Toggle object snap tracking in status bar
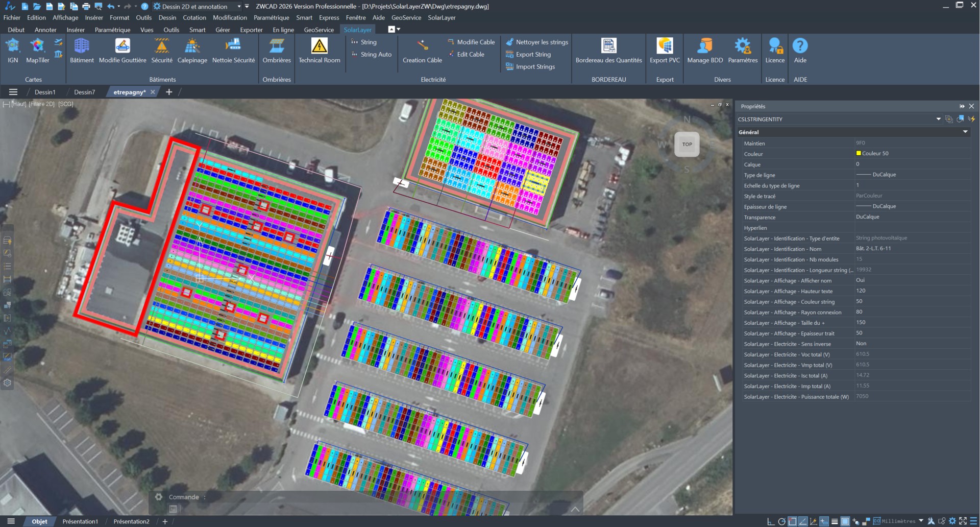This screenshot has width=980, height=527. tap(803, 521)
